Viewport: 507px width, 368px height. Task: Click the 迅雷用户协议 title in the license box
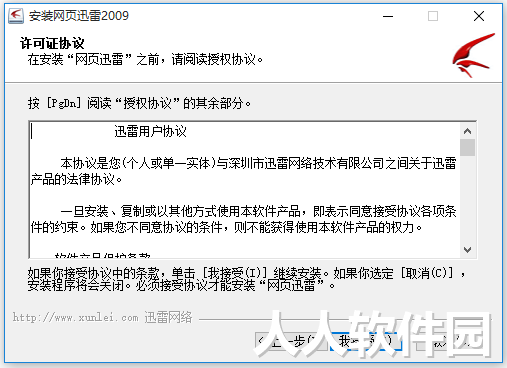point(150,131)
